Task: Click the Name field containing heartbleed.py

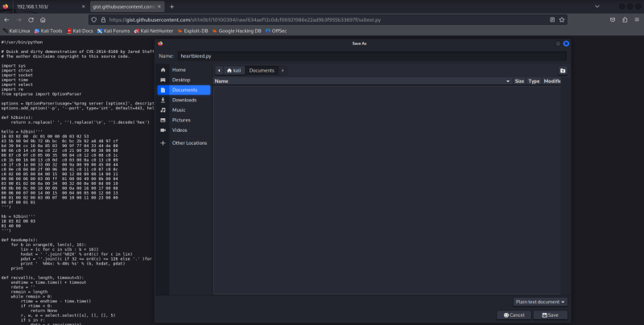Action: click(x=372, y=56)
